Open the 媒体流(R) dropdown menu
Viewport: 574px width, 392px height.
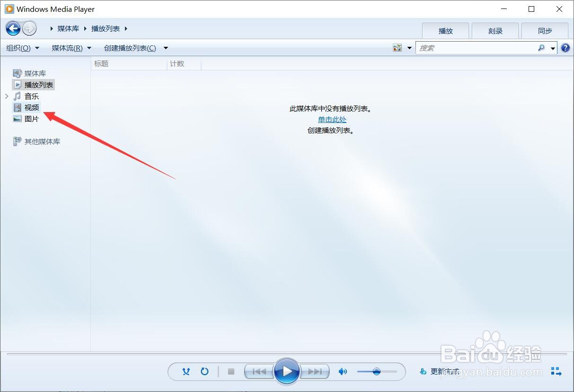[71, 48]
